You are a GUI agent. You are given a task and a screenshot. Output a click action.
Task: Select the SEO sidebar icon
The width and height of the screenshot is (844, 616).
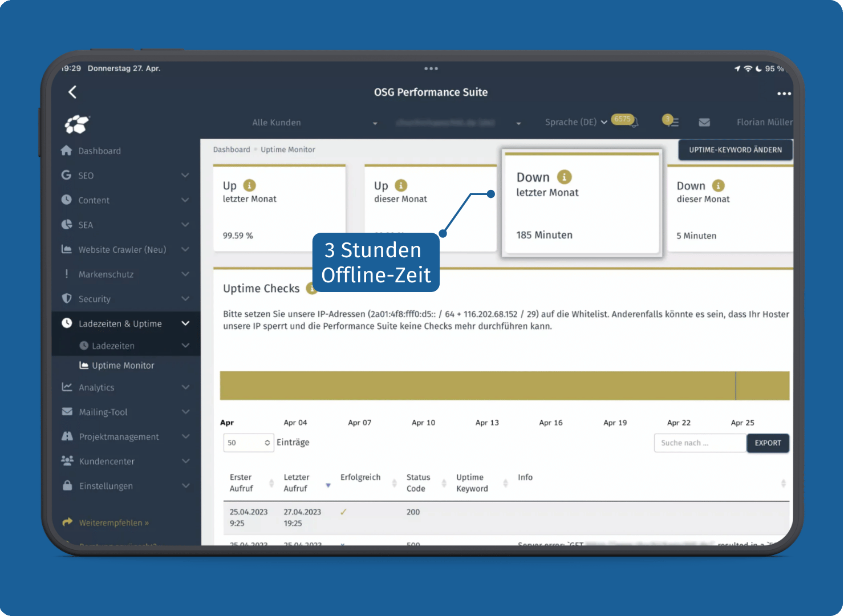67,175
